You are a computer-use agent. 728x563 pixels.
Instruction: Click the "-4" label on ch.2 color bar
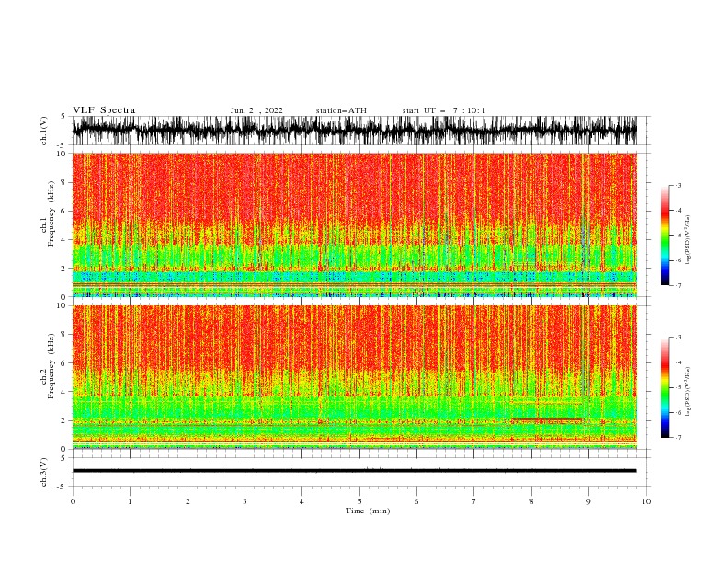pos(677,362)
